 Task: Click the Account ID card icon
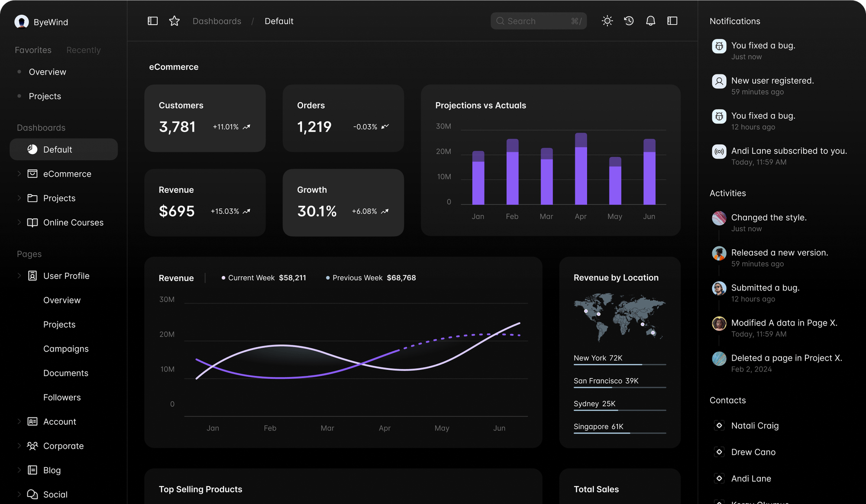[32, 421]
